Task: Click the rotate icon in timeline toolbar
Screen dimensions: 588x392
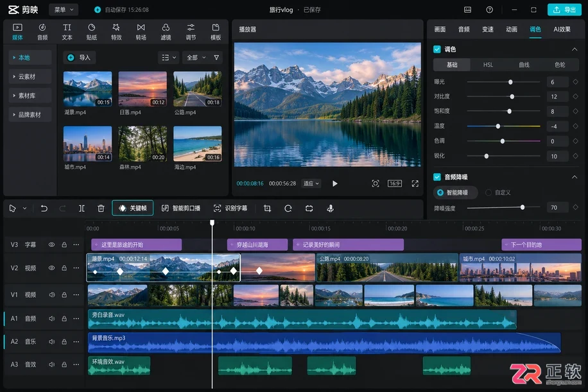Action: 288,209
